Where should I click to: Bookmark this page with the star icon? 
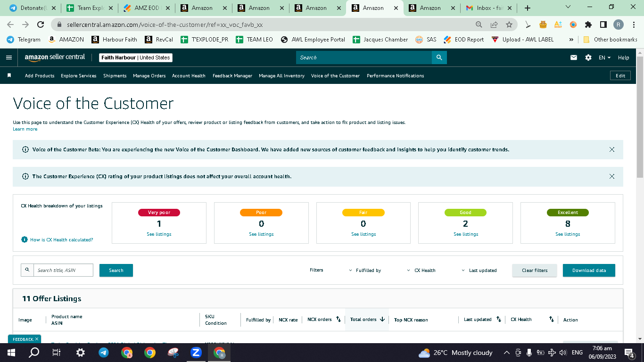click(509, 25)
